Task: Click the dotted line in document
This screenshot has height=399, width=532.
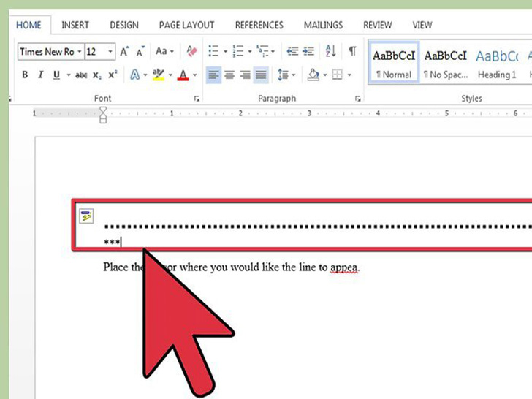Action: (x=318, y=227)
